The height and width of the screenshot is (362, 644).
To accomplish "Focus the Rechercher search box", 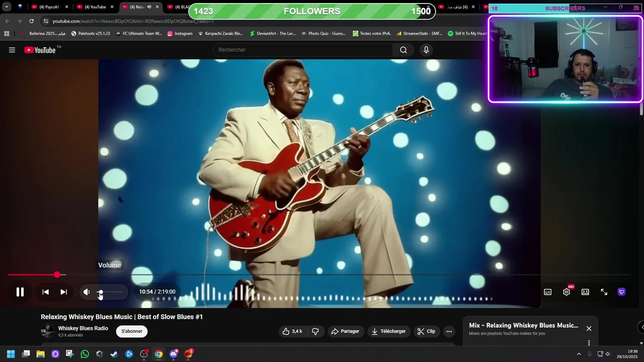I will pyautogui.click(x=303, y=50).
